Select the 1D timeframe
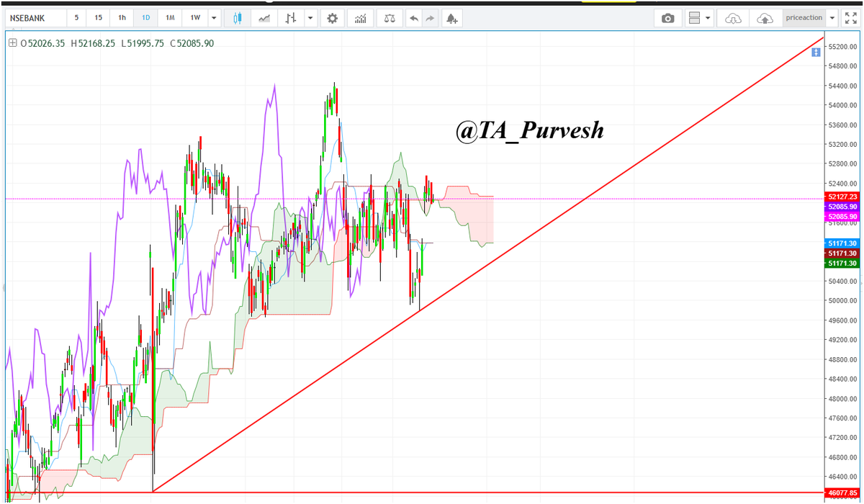This screenshot has height=504, width=864. pyautogui.click(x=146, y=18)
